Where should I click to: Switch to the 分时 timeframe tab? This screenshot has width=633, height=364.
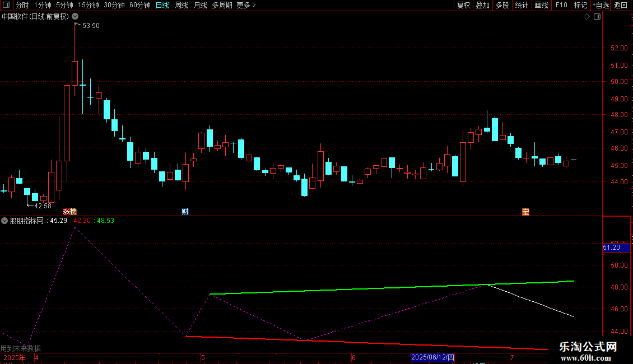(x=22, y=5)
